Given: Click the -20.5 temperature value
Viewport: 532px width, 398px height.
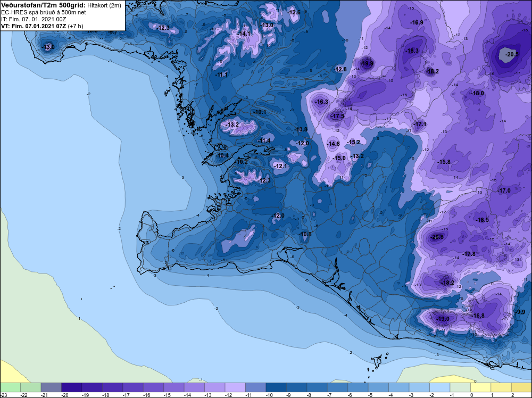Looking at the screenshot, I should tap(512, 54).
